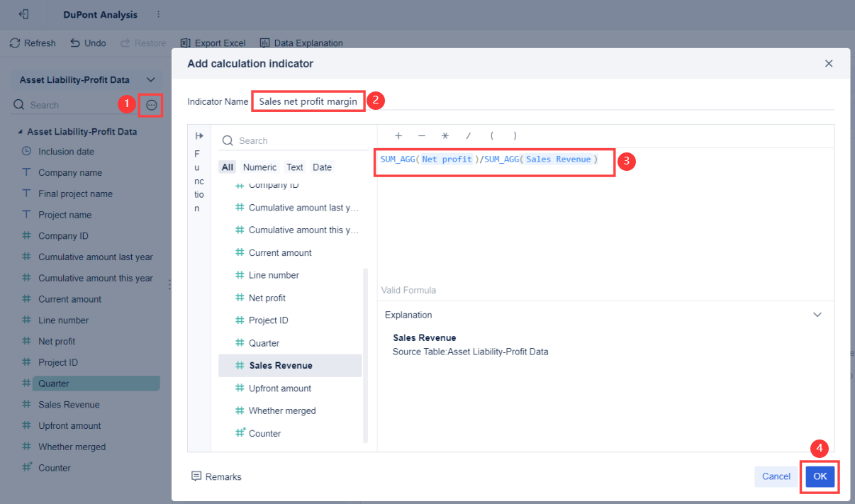855x504 pixels.
Task: Select Cumulative amount this year in left list
Action: [96, 278]
